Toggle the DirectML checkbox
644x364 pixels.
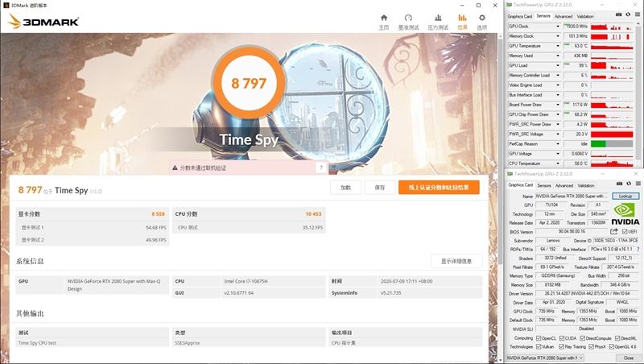[x=617, y=338]
